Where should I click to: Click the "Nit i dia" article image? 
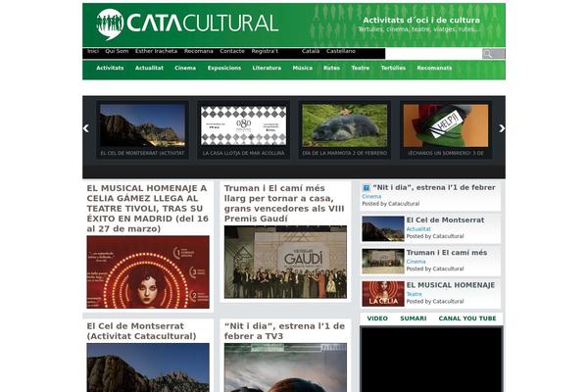(285, 367)
